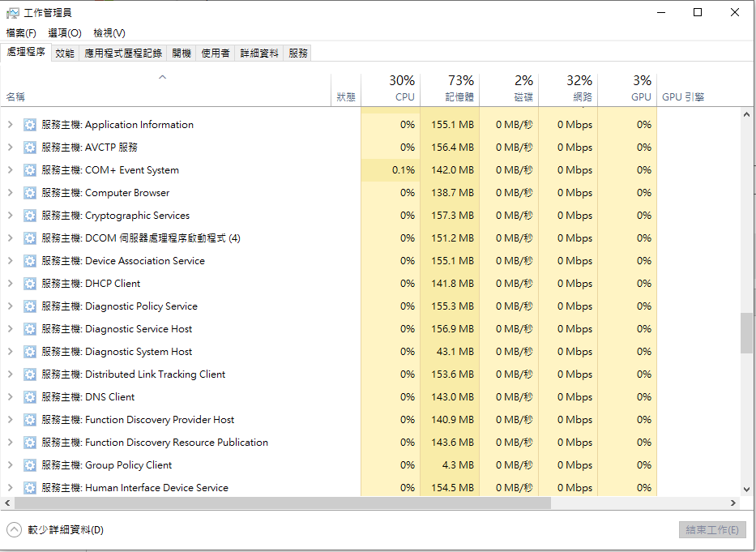Click the gear icon for Cryptographic Services
756x552 pixels.
click(30, 216)
